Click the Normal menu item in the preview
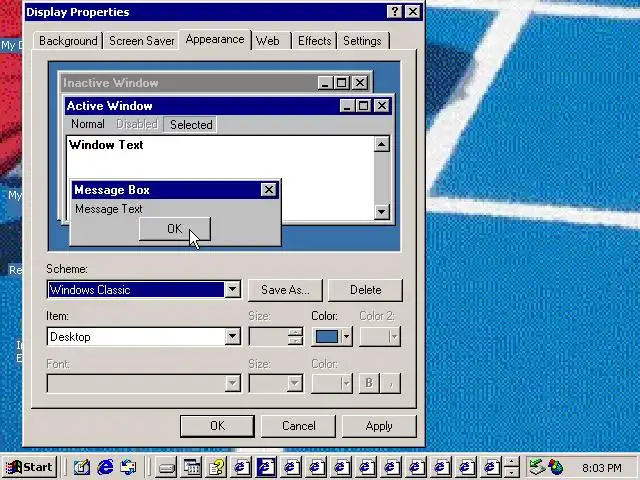Screen dimensions: 640x480 pos(87,124)
